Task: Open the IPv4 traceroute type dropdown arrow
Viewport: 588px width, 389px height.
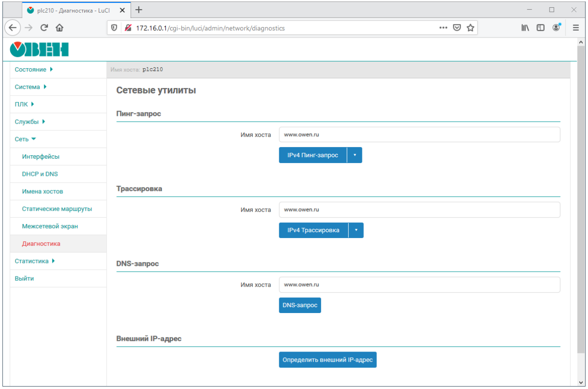Action: (x=356, y=230)
